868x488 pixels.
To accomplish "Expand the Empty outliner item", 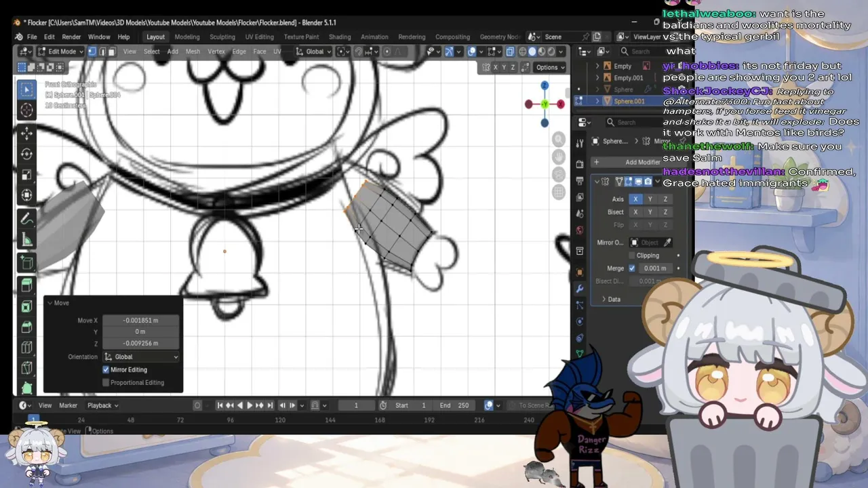I will click(x=597, y=66).
